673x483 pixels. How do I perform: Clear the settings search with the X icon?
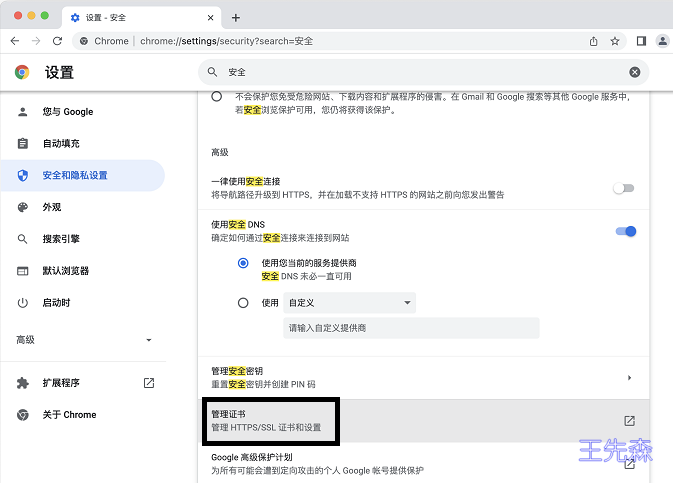pos(635,72)
